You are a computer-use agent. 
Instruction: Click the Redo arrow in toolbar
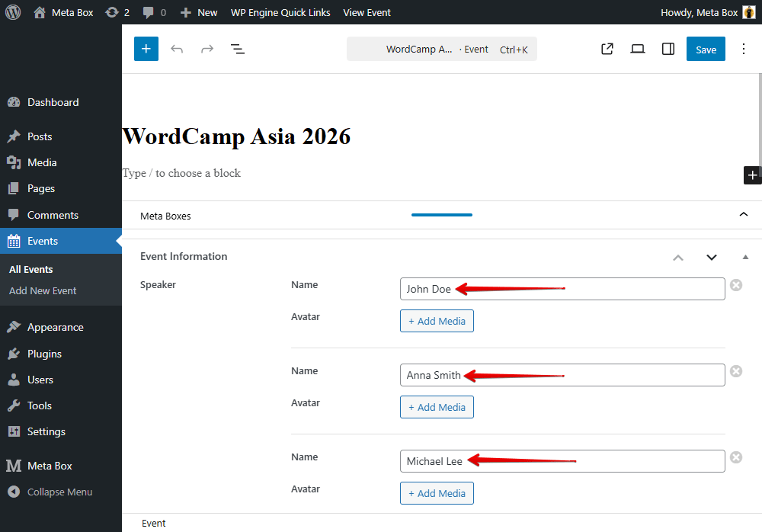click(207, 49)
